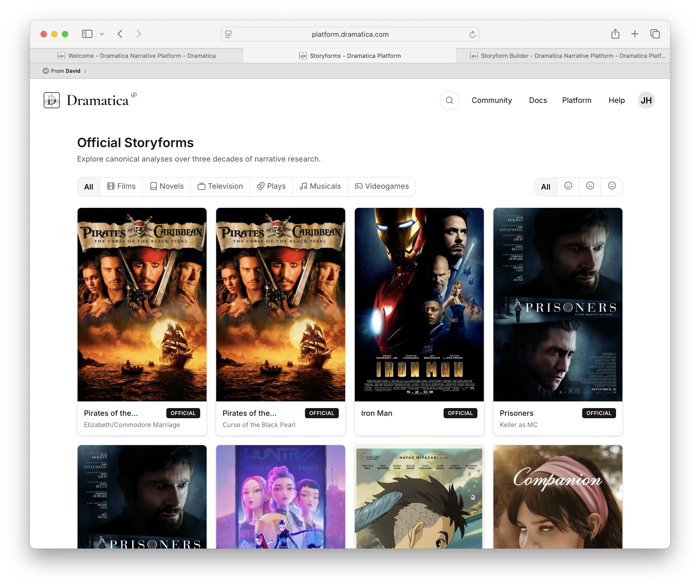Select the Videogames filter tab
The height and width of the screenshot is (588, 700).
(382, 186)
